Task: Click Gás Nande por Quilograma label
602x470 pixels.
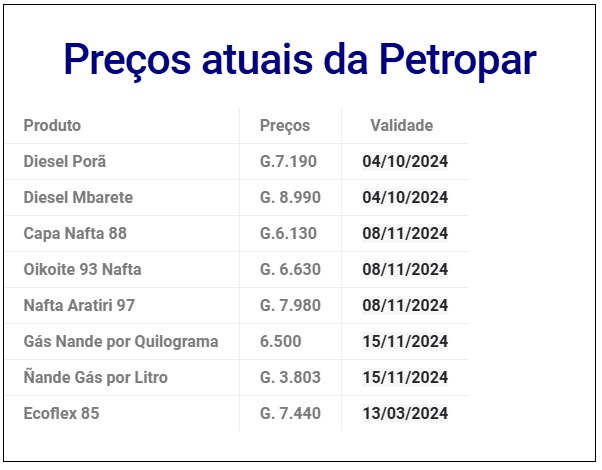Action: (x=121, y=342)
